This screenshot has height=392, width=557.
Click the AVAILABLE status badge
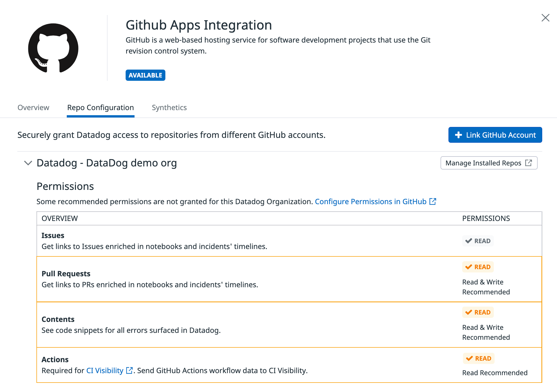coord(145,75)
